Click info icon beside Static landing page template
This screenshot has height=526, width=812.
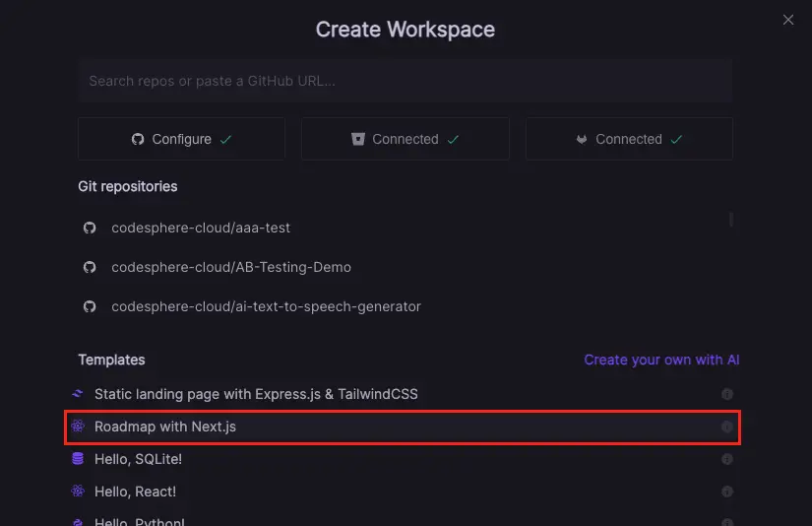[x=726, y=394]
